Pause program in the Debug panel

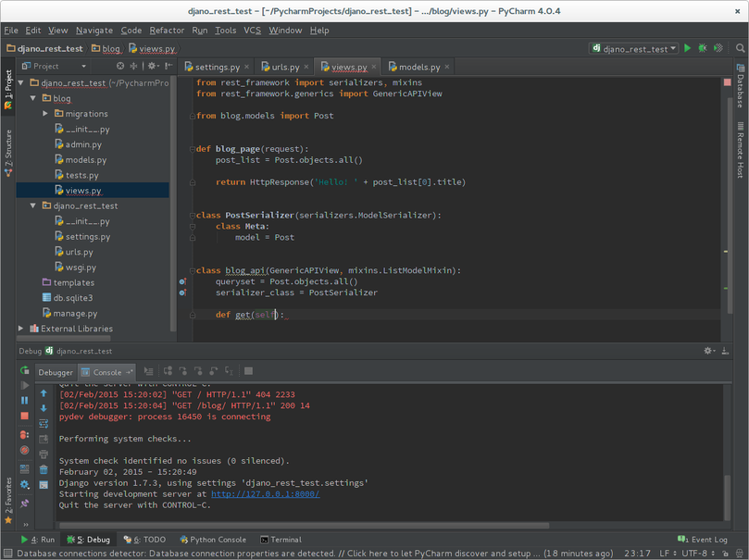(x=24, y=401)
